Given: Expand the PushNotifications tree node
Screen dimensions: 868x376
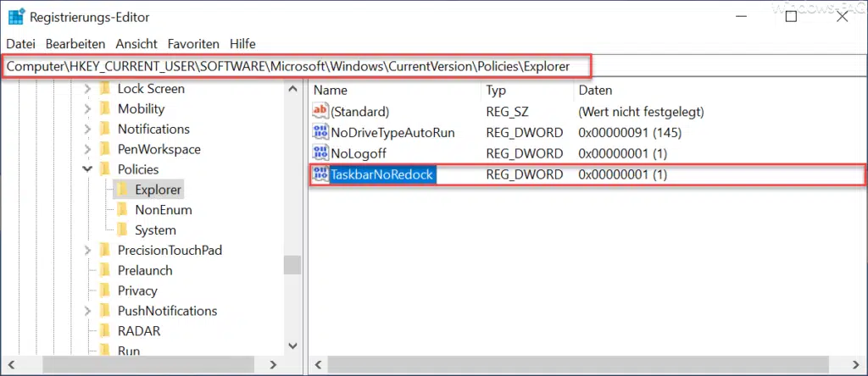Looking at the screenshot, I should coord(87,311).
